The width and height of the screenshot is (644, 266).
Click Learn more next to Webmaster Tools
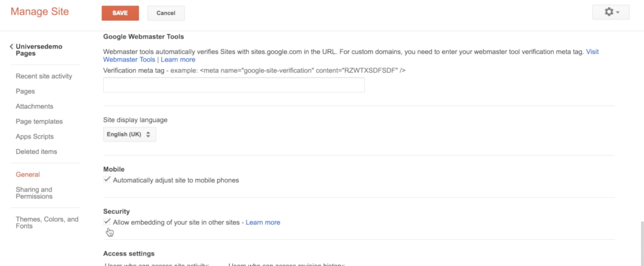tap(178, 60)
